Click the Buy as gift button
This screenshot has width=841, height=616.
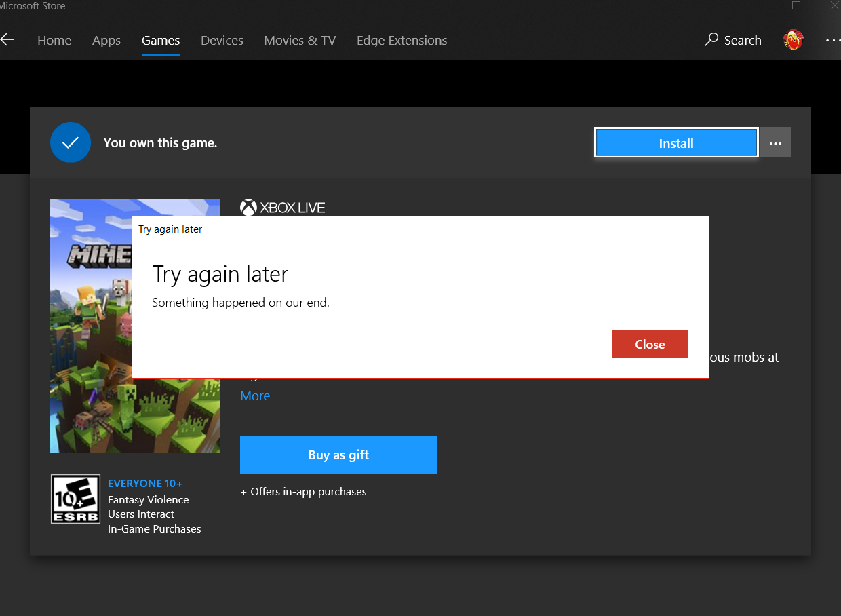coord(338,455)
